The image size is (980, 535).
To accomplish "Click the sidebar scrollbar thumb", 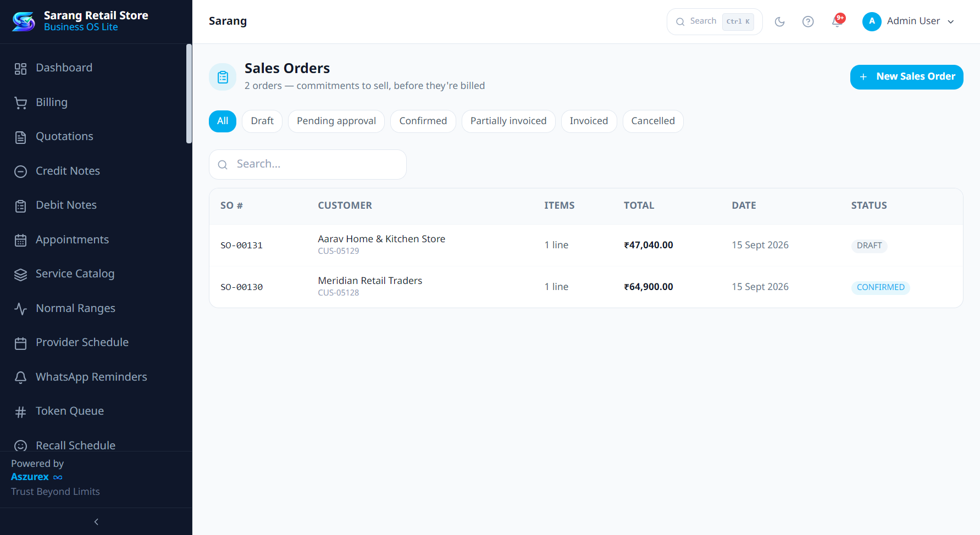I will click(189, 94).
